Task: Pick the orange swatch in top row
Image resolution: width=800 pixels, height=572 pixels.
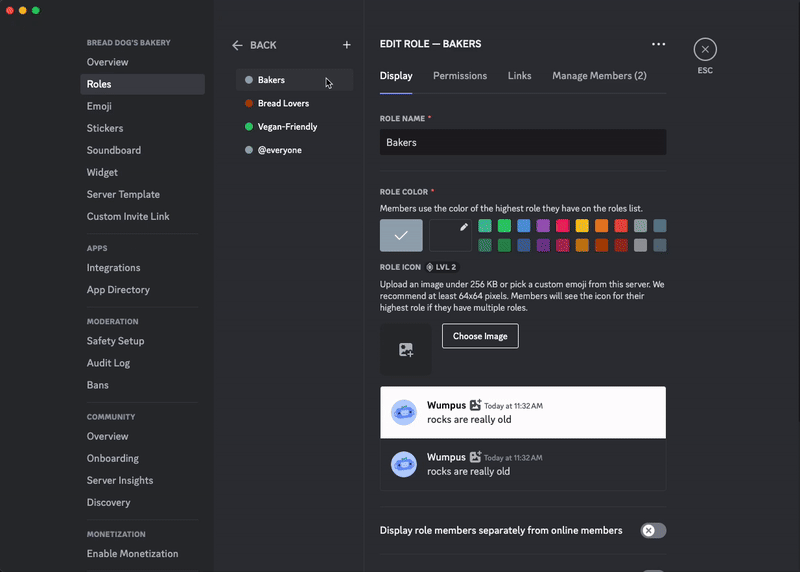Action: coord(602,226)
